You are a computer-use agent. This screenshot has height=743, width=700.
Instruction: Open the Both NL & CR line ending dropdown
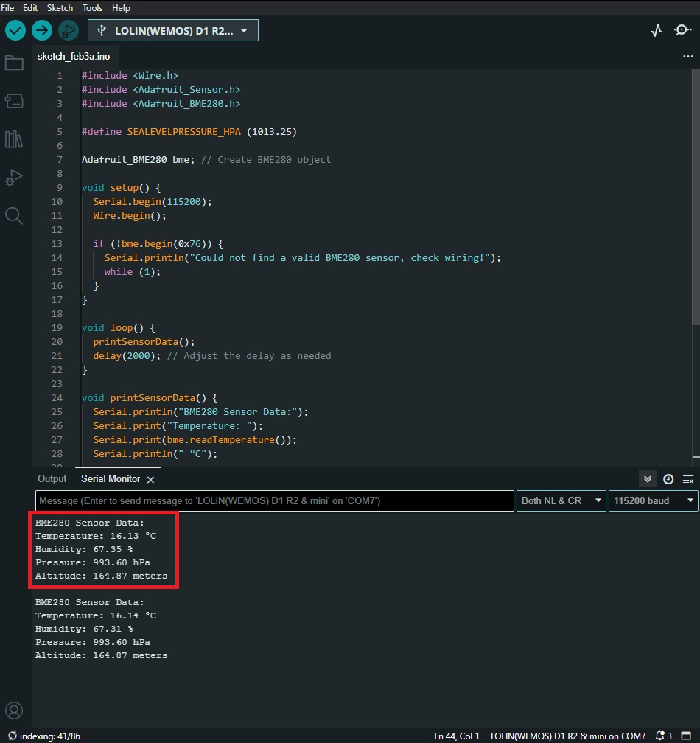561,501
